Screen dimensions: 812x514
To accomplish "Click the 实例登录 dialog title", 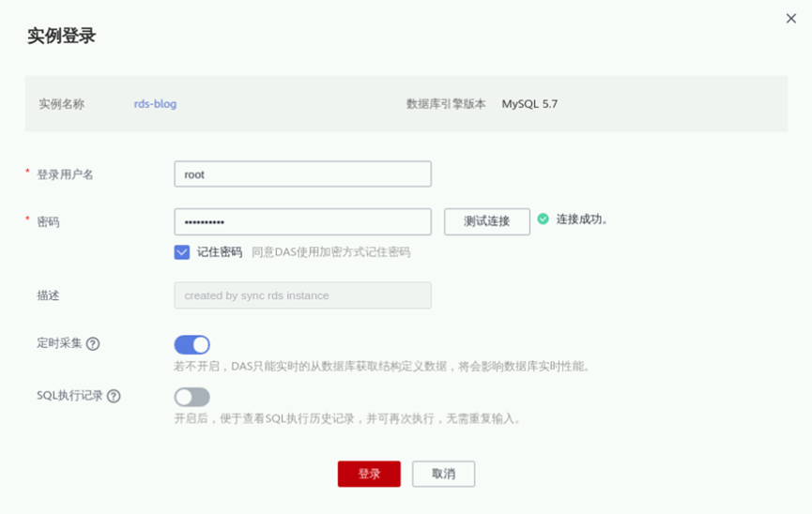I will [x=61, y=36].
